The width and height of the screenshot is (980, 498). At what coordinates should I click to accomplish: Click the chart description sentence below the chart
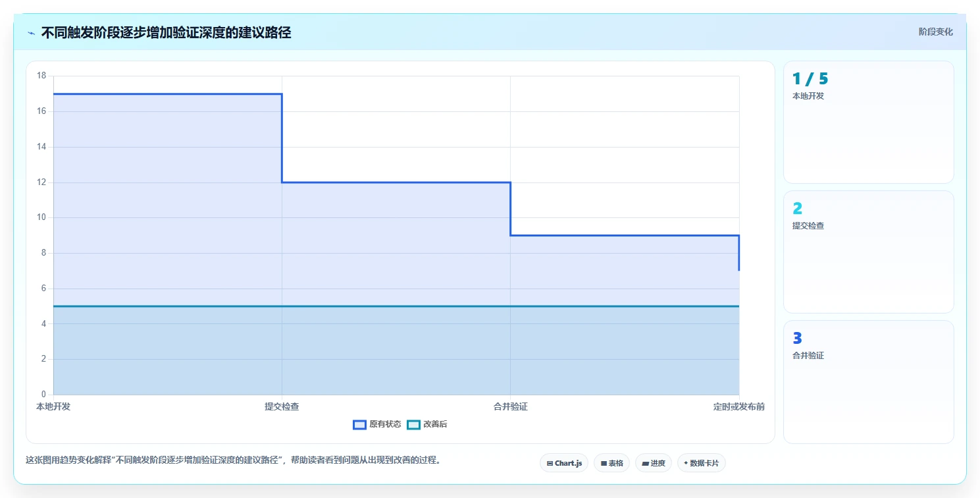coord(233,460)
